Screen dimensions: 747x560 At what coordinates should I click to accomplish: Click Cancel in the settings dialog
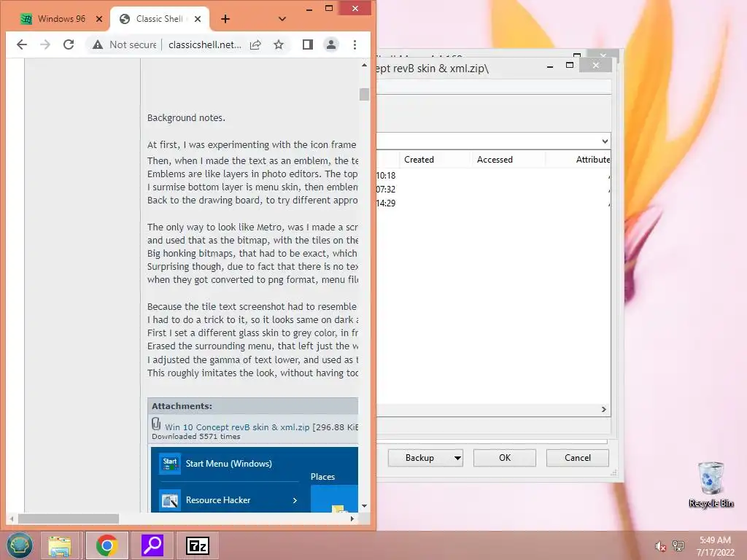578,458
